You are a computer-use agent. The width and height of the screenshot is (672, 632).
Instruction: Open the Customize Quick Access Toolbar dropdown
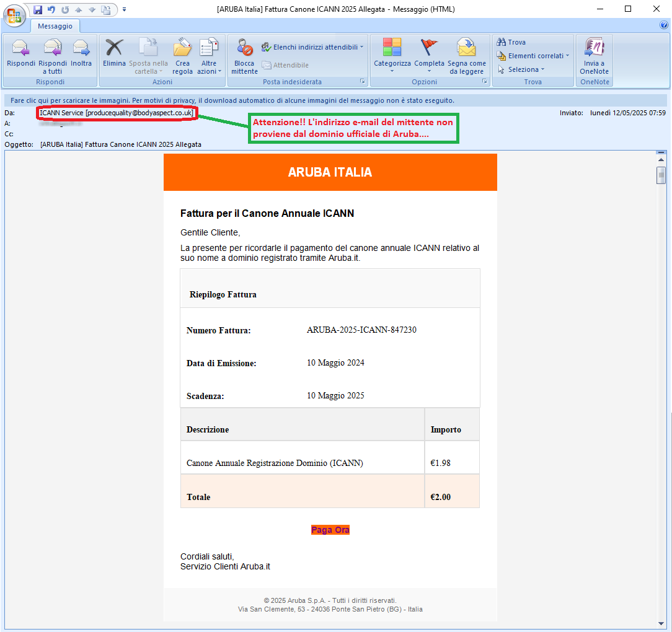(124, 9)
